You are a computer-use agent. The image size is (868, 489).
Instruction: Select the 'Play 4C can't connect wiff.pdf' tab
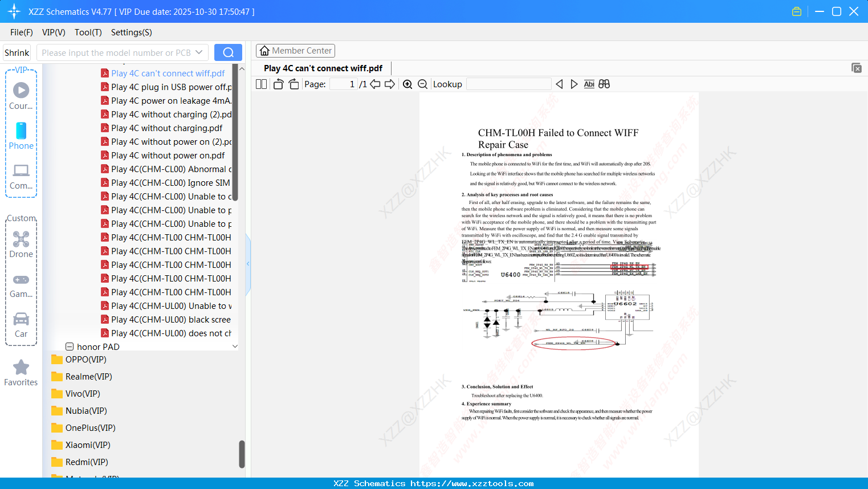click(x=323, y=68)
